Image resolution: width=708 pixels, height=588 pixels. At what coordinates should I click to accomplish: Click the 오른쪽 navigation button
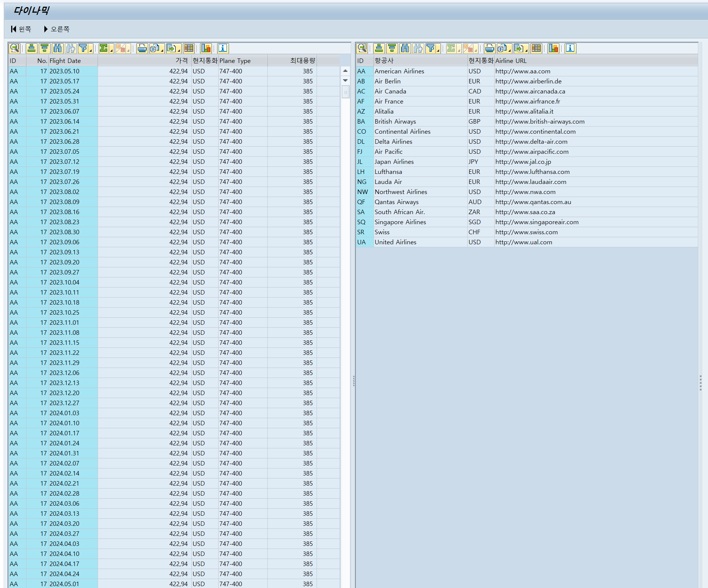click(x=57, y=29)
